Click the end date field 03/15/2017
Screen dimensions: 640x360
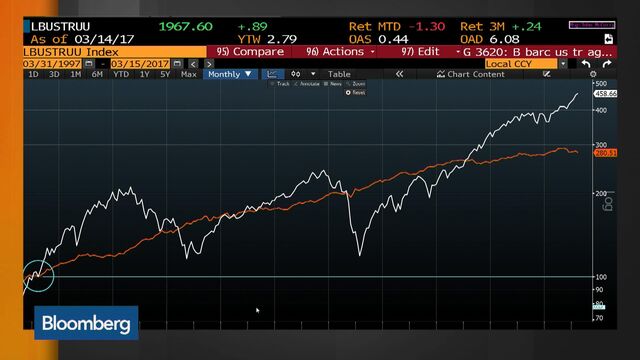(x=140, y=64)
